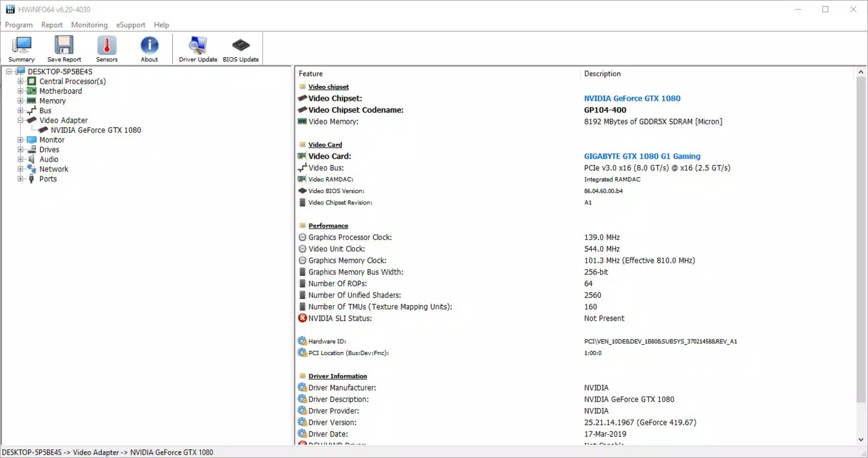Select the Driver Date row

tap(575, 434)
